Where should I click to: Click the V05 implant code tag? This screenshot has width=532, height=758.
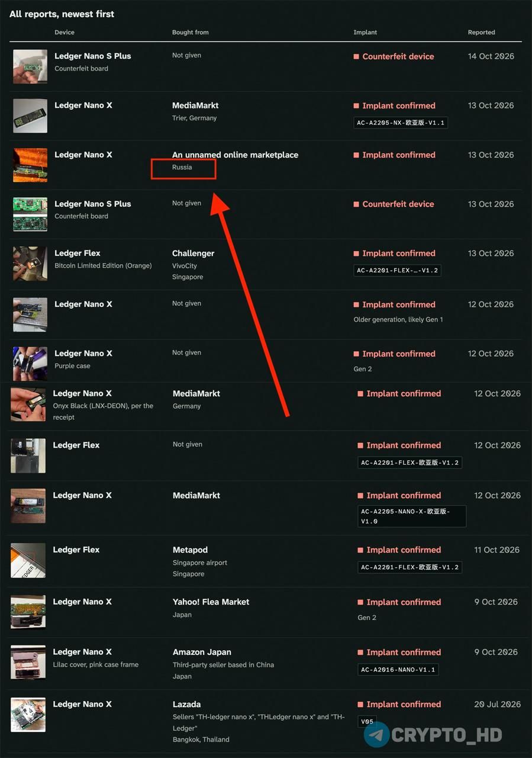coord(367,722)
